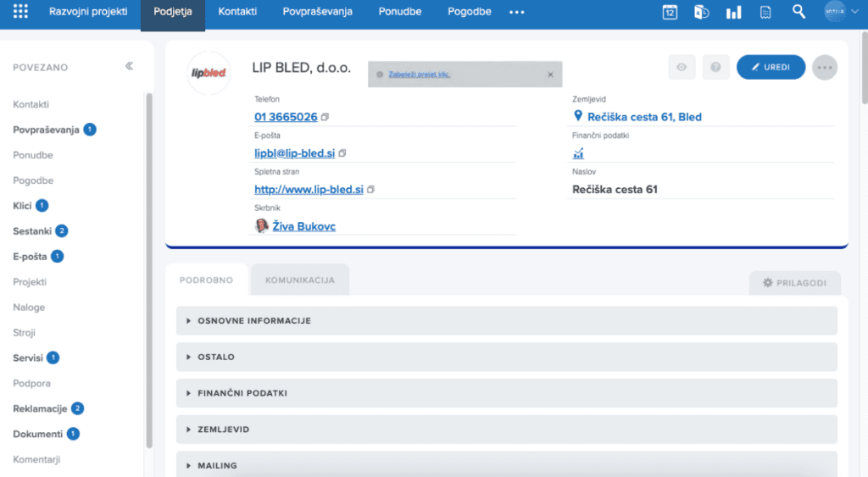The height and width of the screenshot is (477, 868).
Task: Open Komentarji in the sidebar
Action: [36, 459]
